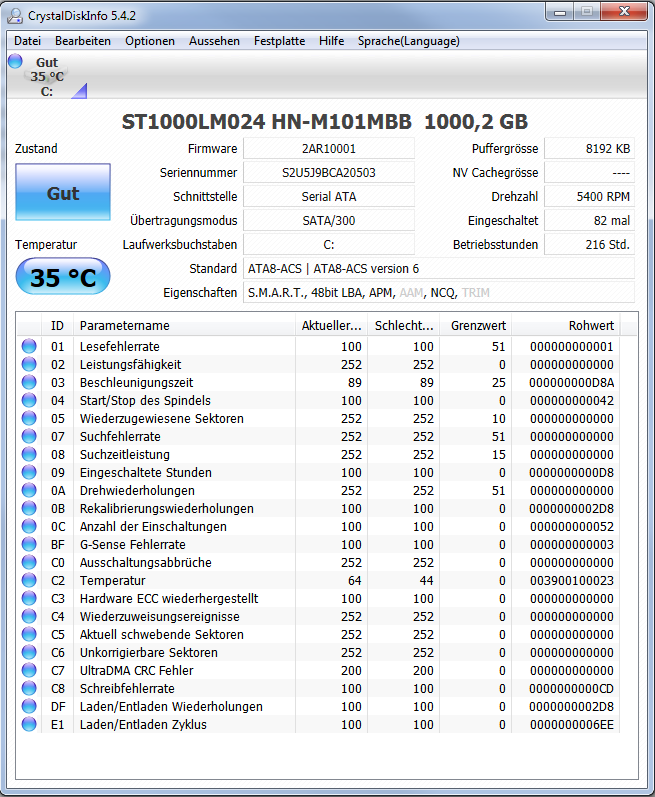Click the Laufwerksbuchstaben field showing C:

tap(329, 244)
